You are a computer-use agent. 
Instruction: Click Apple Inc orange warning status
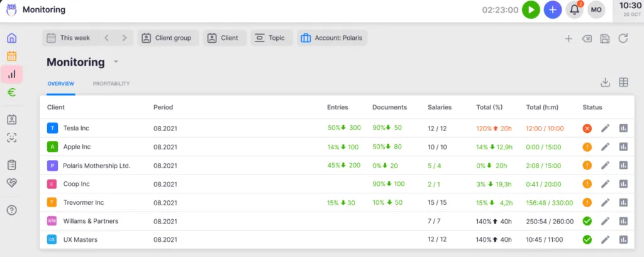(x=587, y=147)
